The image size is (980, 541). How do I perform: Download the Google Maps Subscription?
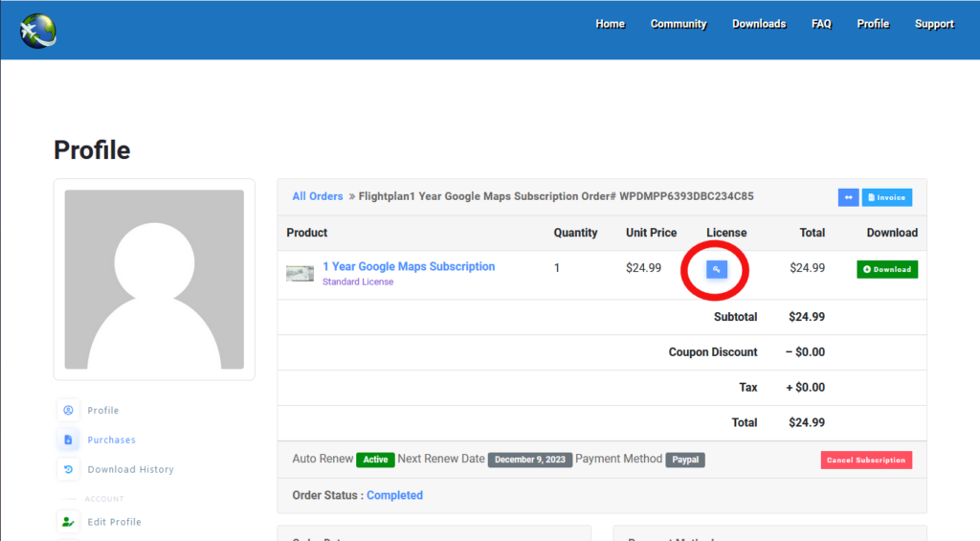point(886,269)
